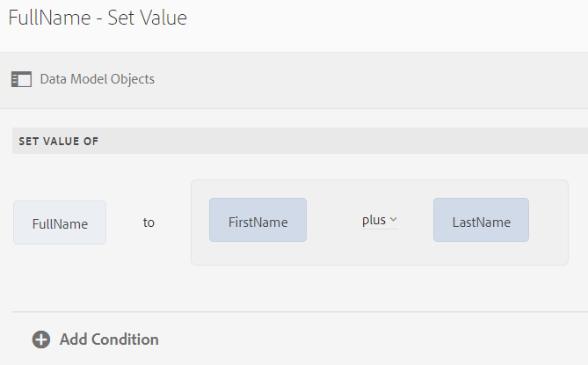This screenshot has width=588, height=365.
Task: Click the FullName - Set Value title
Action: click(x=97, y=18)
